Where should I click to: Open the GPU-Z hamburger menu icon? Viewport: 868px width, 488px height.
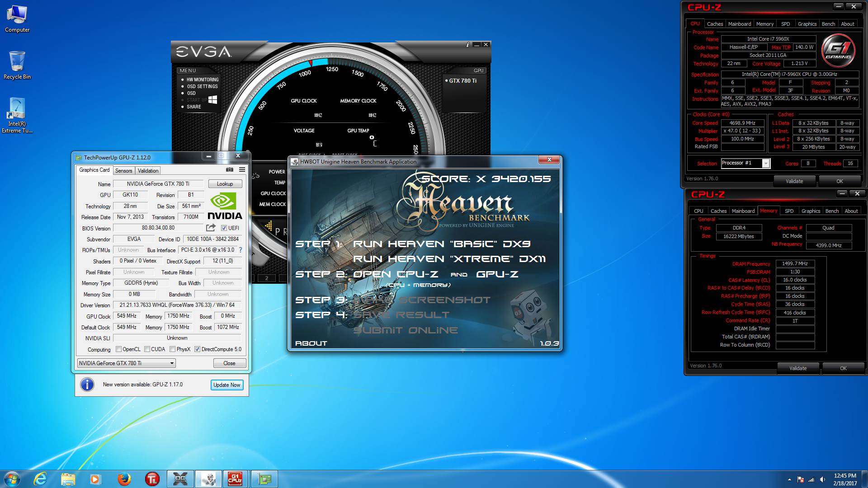[x=242, y=170]
